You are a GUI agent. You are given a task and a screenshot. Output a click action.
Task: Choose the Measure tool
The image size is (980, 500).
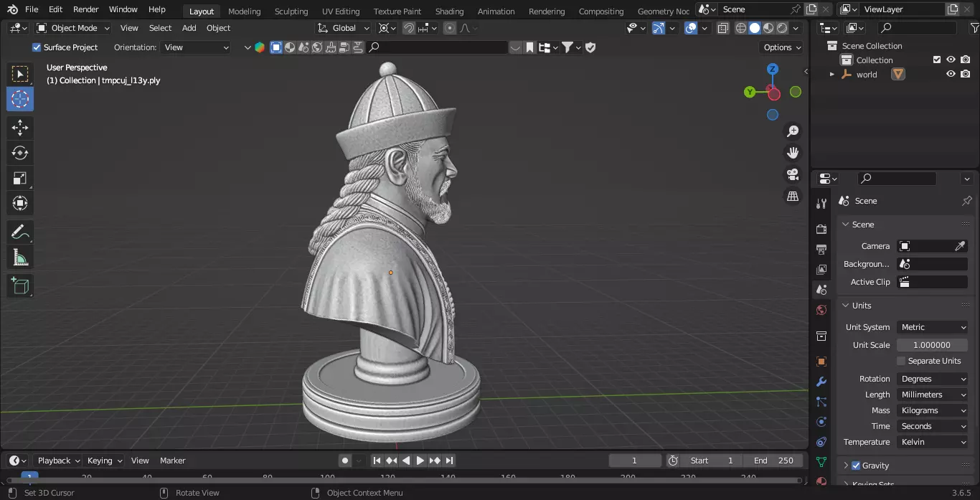tap(20, 258)
